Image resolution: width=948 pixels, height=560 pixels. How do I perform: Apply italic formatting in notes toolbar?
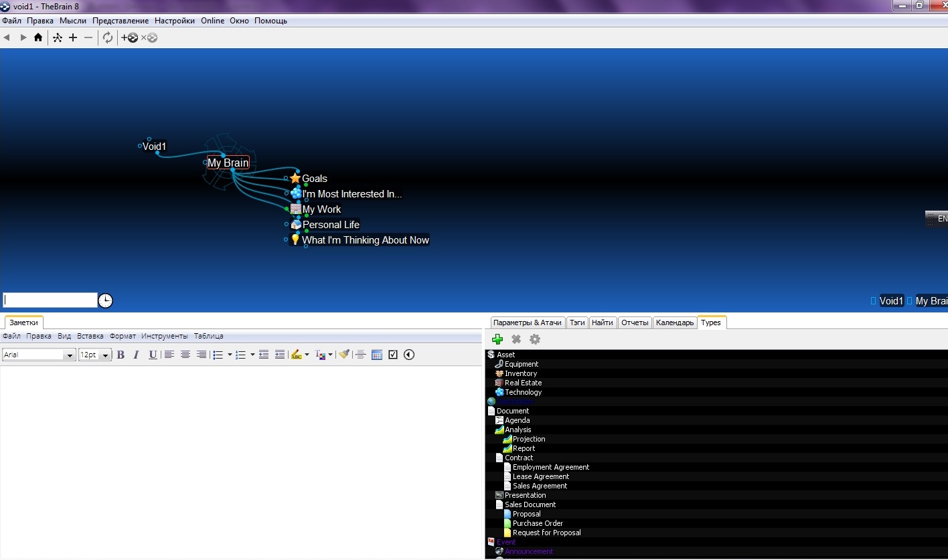coord(137,355)
